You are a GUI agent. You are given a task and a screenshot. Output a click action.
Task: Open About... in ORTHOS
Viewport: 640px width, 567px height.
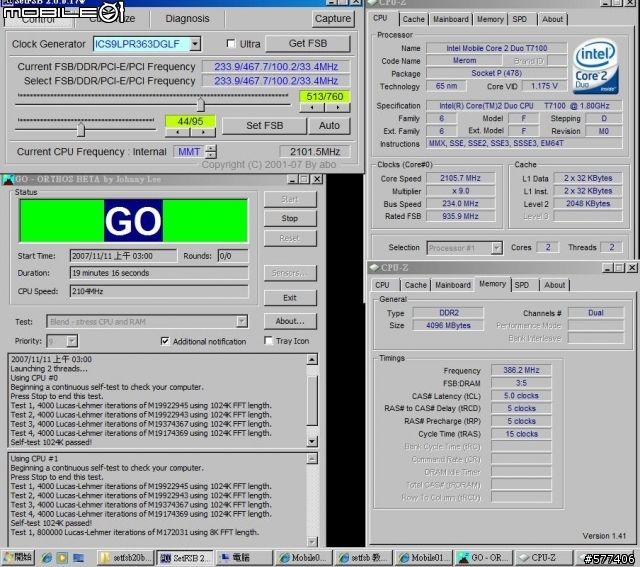click(290, 321)
